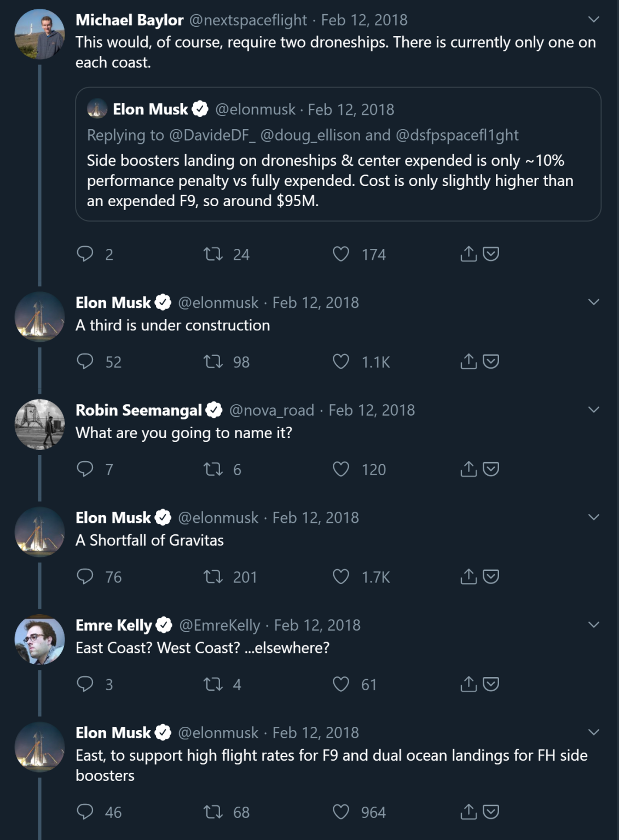Reply to Emre Kelly's coast question

[85, 684]
